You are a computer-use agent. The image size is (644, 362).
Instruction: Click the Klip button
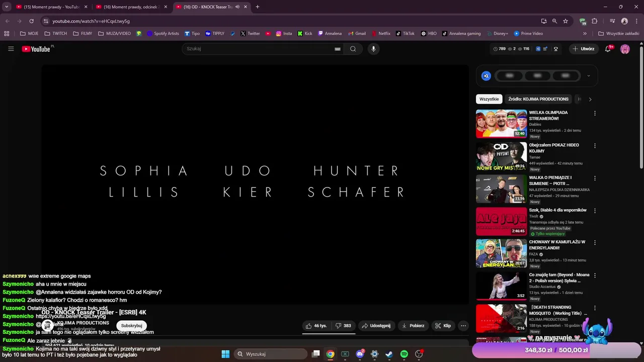443,325
